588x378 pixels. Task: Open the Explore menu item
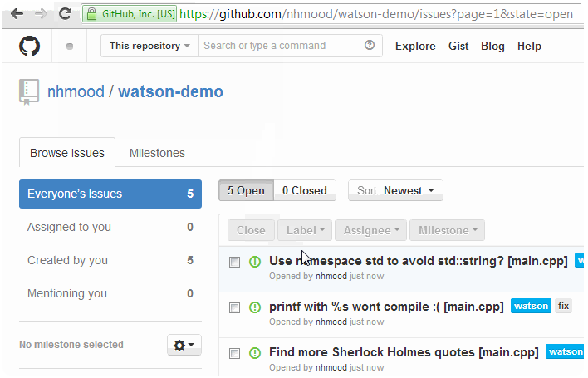click(415, 46)
